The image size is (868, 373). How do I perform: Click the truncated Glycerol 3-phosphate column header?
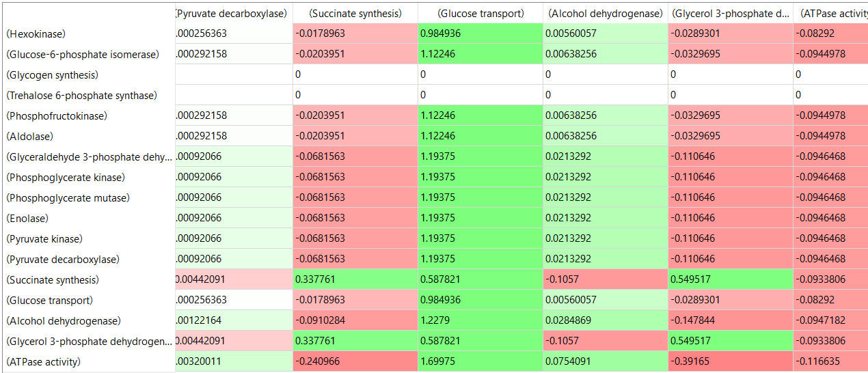click(730, 14)
